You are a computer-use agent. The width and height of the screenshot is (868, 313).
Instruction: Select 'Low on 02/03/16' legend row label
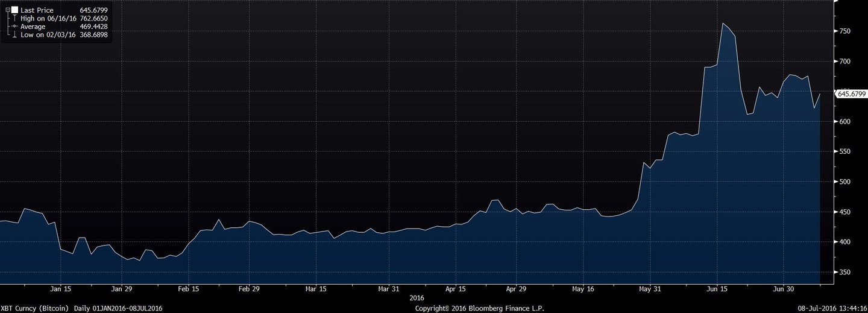point(48,35)
